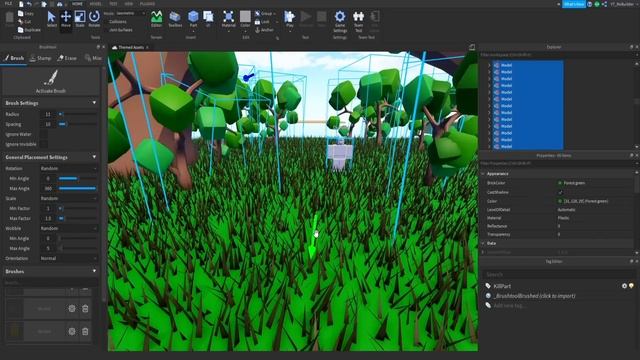Viewport: 640px width, 360px height.
Task: Open the Scale mode dropdown
Action: [x=69, y=198]
